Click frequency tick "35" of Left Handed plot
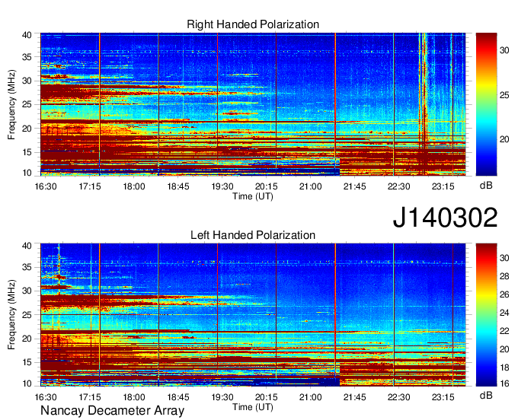Image resolution: width=518 pixels, height=420 pixels. 27,267
